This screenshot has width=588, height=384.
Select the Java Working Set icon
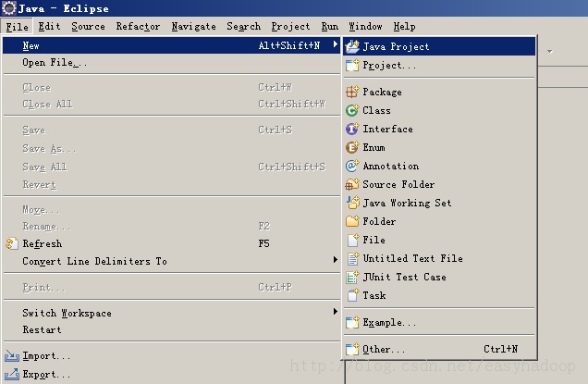coord(352,203)
